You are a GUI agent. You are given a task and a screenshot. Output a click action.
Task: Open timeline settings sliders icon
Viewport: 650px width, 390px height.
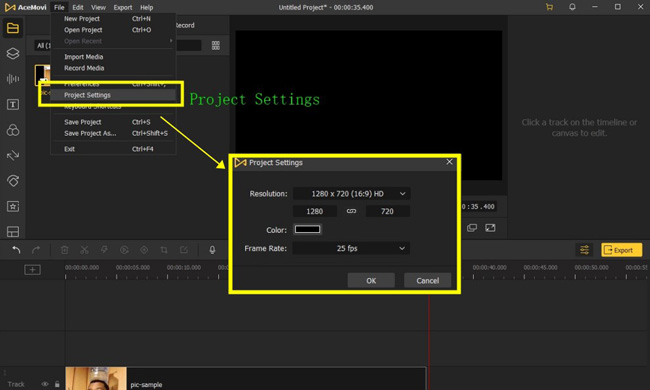[584, 250]
